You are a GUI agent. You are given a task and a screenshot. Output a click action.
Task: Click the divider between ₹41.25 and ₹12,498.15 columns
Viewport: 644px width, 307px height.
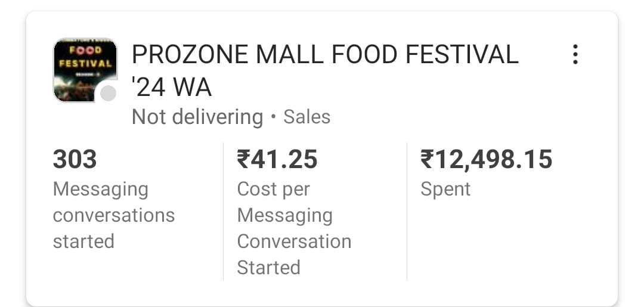click(x=407, y=210)
